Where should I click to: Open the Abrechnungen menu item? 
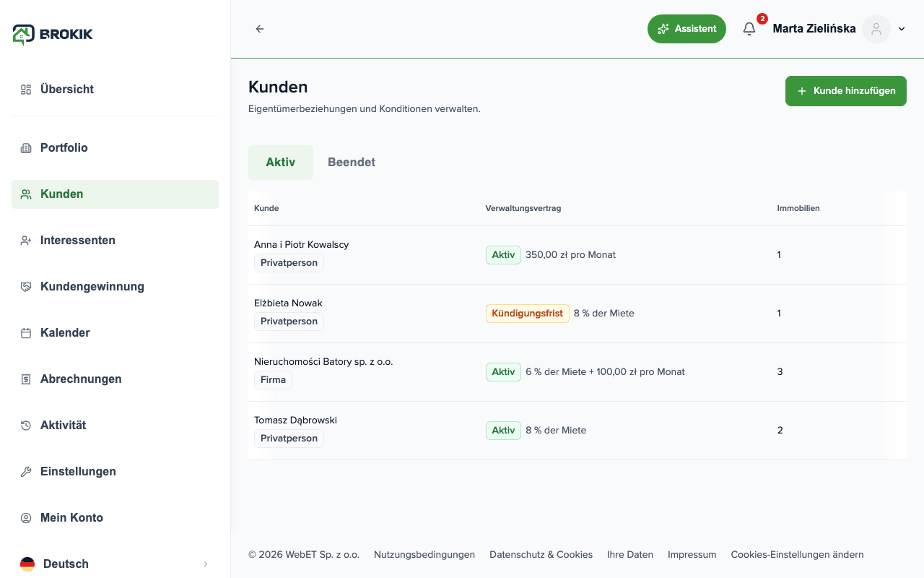click(x=115, y=379)
